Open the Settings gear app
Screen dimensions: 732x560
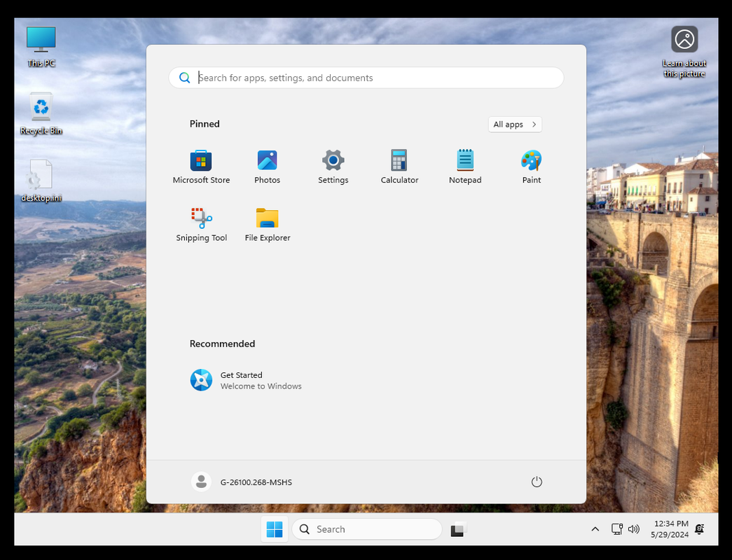click(x=333, y=167)
